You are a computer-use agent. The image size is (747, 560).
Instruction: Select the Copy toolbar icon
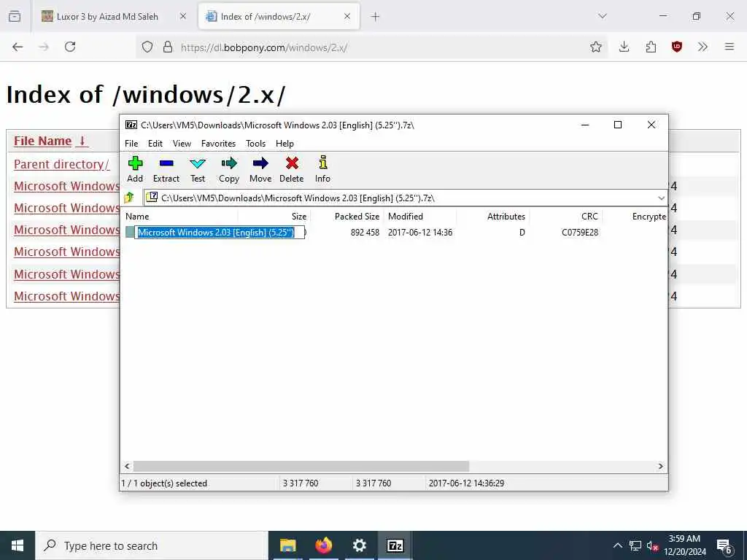coord(228,169)
